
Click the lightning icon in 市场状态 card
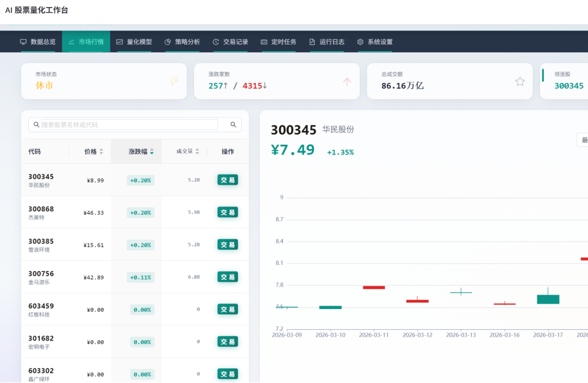tap(174, 81)
